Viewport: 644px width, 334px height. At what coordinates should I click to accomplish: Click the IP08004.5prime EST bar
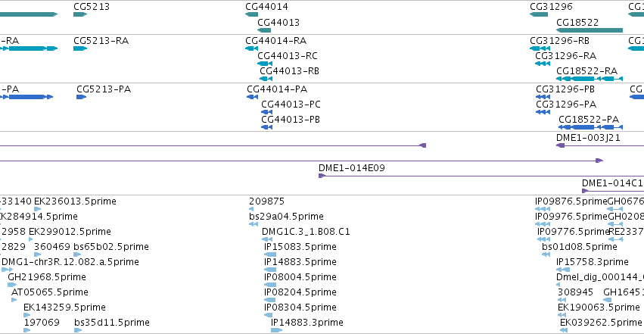click(270, 285)
